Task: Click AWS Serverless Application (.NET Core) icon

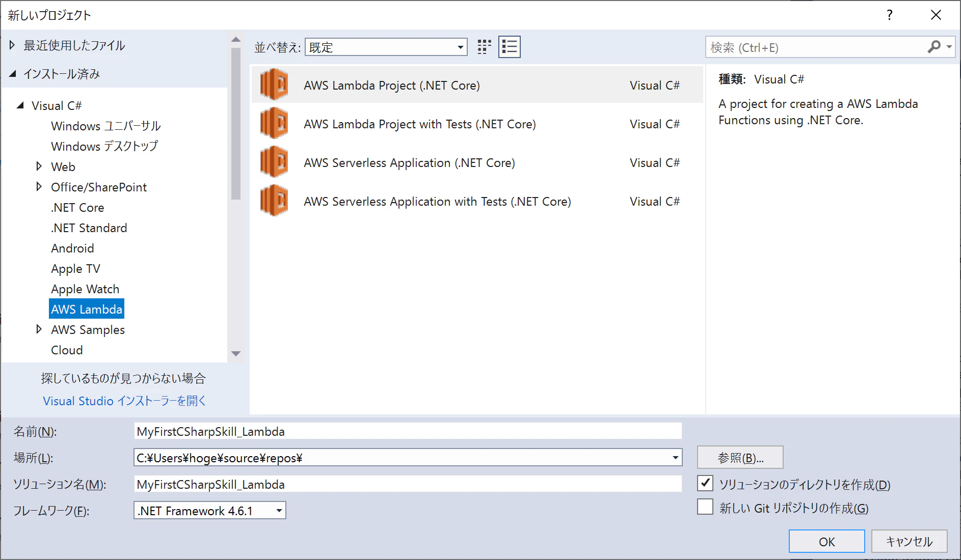Action: (x=274, y=162)
